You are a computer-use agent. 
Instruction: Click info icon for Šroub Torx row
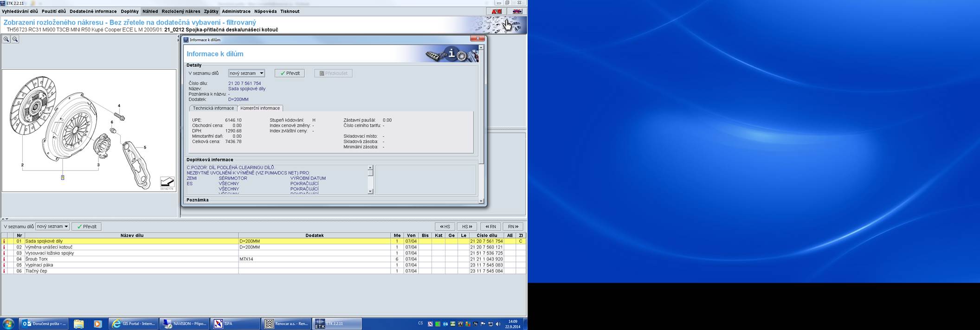pyautogui.click(x=4, y=259)
